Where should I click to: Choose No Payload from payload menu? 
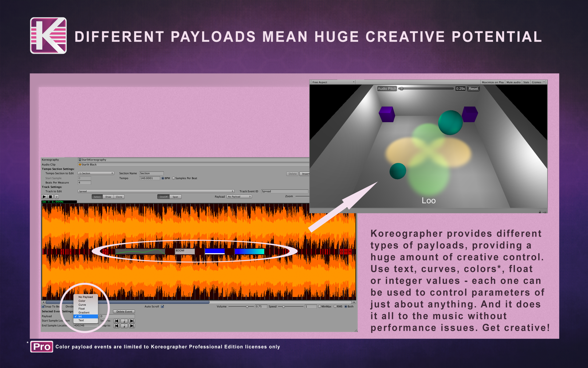[86, 297]
